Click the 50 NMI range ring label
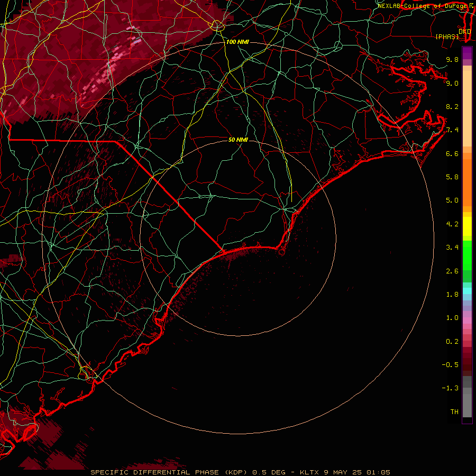Viewport: 476px width, 476px height. (238, 140)
